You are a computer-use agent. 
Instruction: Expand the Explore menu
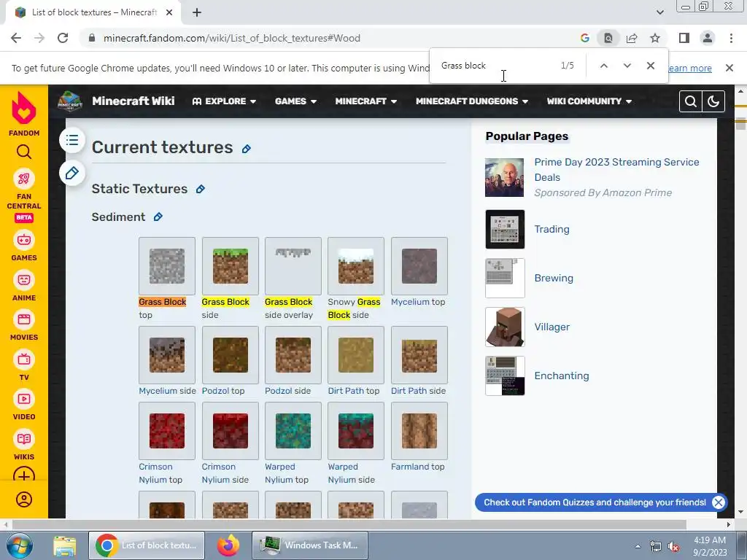[x=224, y=101]
